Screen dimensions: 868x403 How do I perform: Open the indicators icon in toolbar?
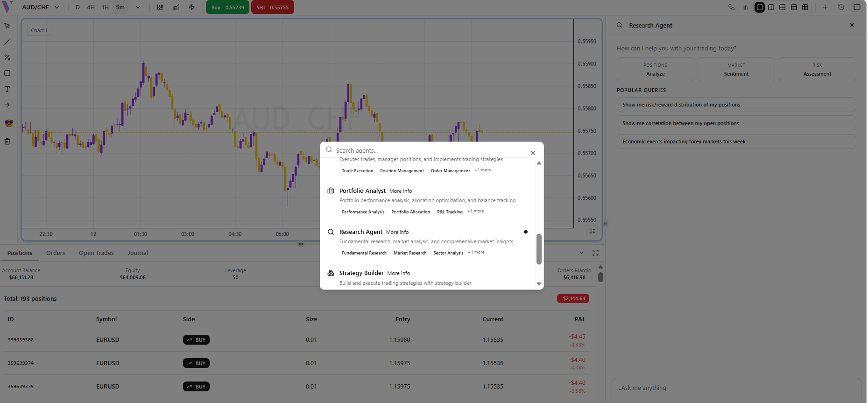click(176, 7)
